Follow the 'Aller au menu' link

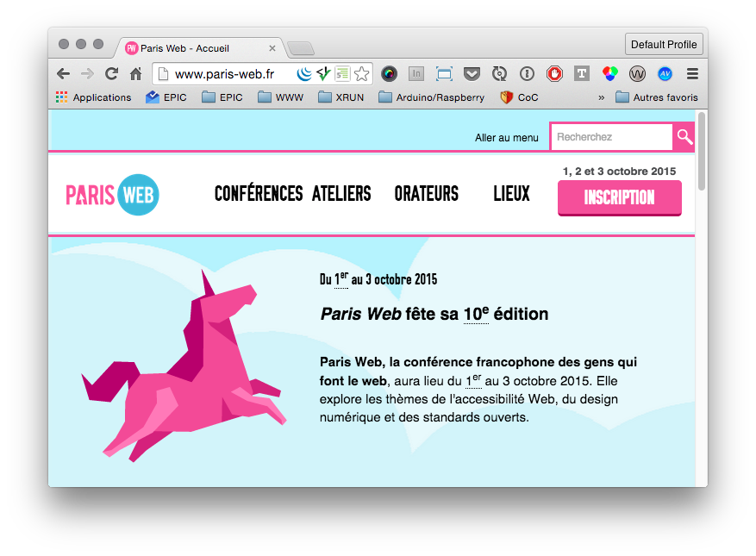(506, 138)
